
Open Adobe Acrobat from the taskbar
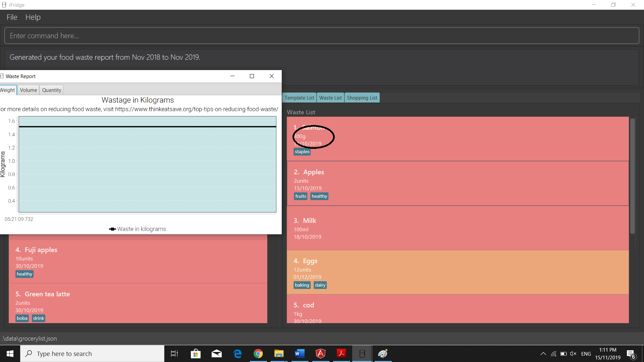click(x=341, y=354)
